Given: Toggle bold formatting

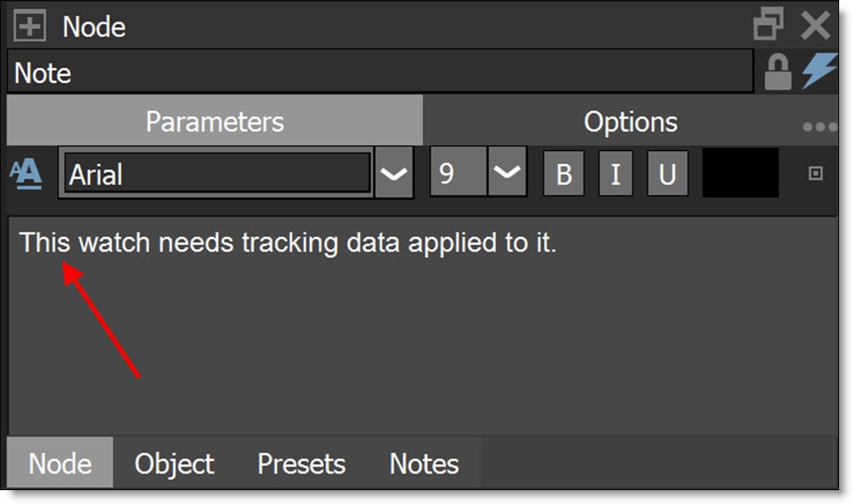Looking at the screenshot, I should coord(564,174).
